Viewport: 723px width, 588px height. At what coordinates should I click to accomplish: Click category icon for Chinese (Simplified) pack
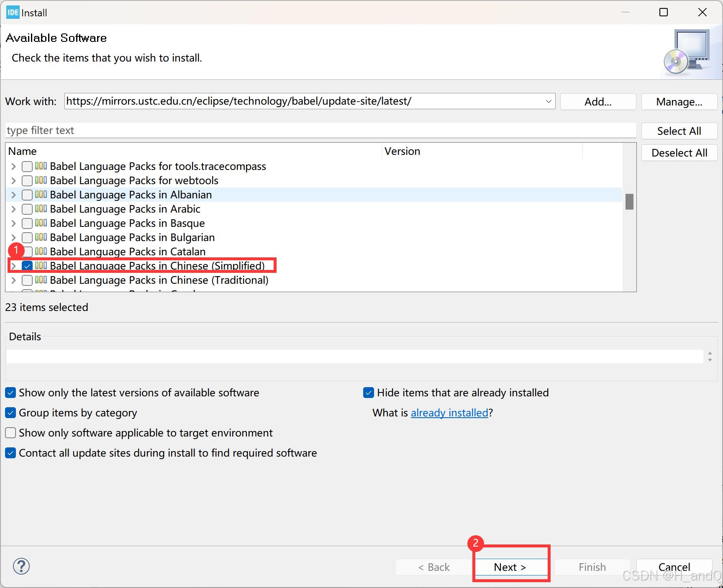point(41,265)
